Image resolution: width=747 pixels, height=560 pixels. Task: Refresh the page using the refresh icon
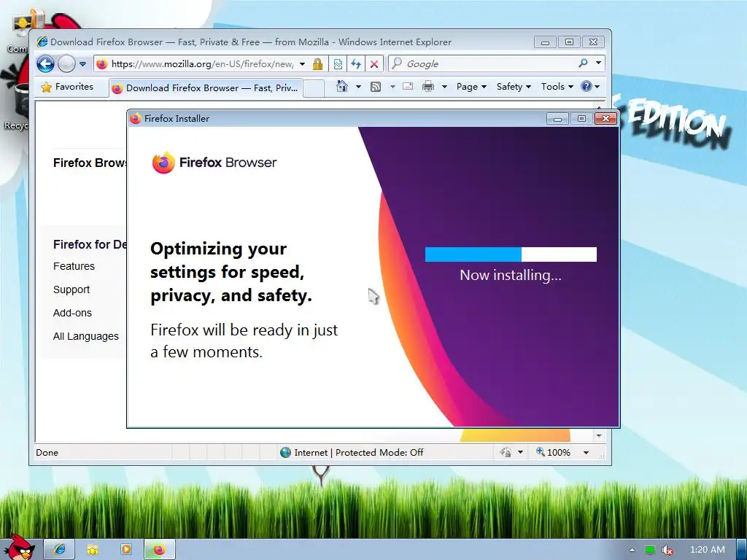[x=356, y=64]
